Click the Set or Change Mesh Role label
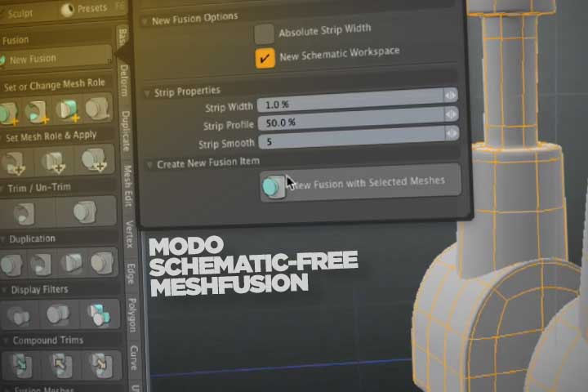Image resolution: width=588 pixels, height=392 pixels. click(54, 85)
